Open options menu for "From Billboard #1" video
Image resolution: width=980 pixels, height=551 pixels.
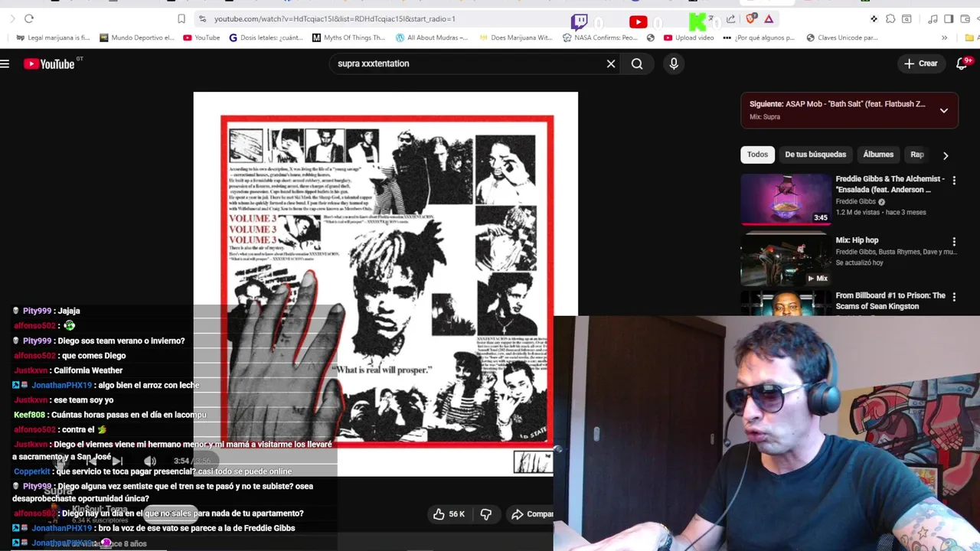pyautogui.click(x=954, y=296)
